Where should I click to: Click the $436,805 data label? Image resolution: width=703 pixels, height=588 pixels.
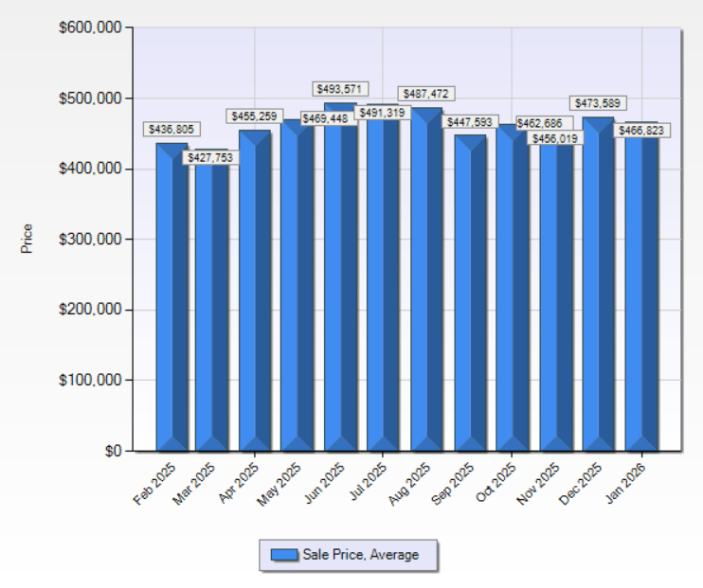[x=171, y=129]
